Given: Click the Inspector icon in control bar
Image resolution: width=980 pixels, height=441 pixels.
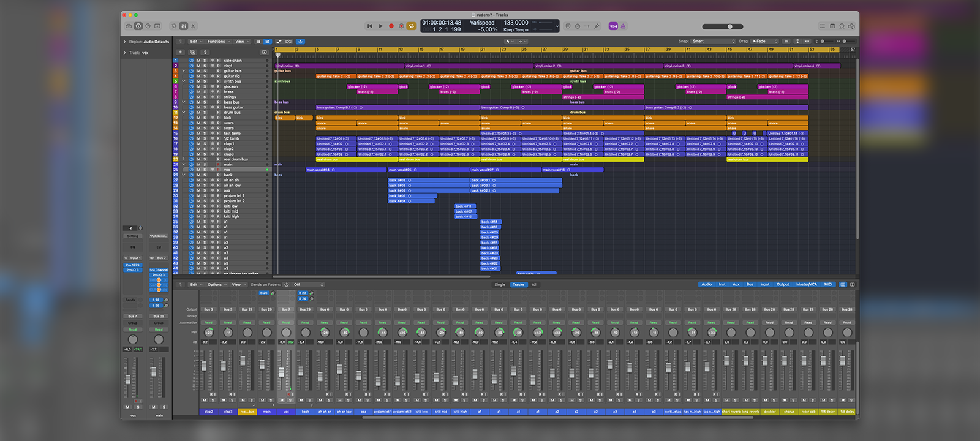Looking at the screenshot, I should pos(138,26).
